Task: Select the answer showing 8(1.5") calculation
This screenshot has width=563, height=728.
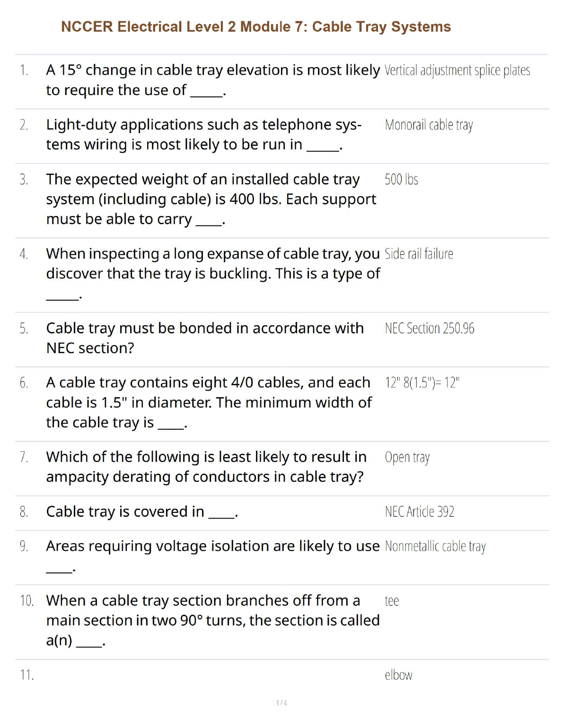Action: click(422, 382)
